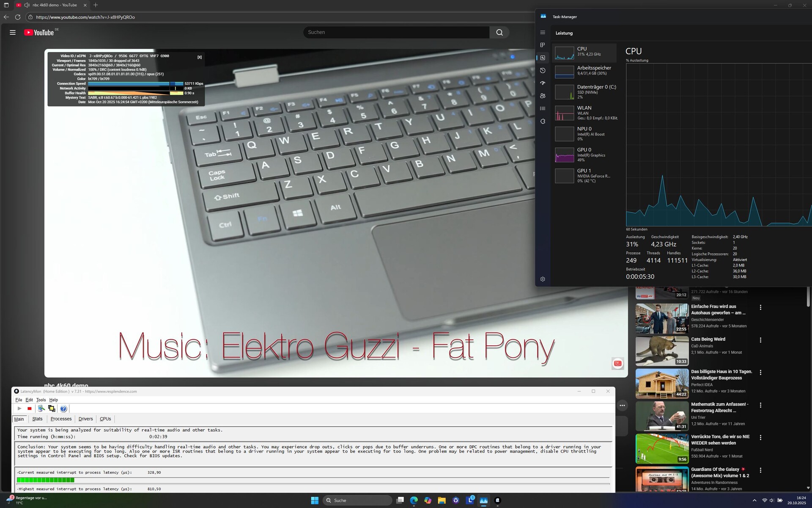
Task: Open Task Manager startup apps page
Action: (x=543, y=83)
